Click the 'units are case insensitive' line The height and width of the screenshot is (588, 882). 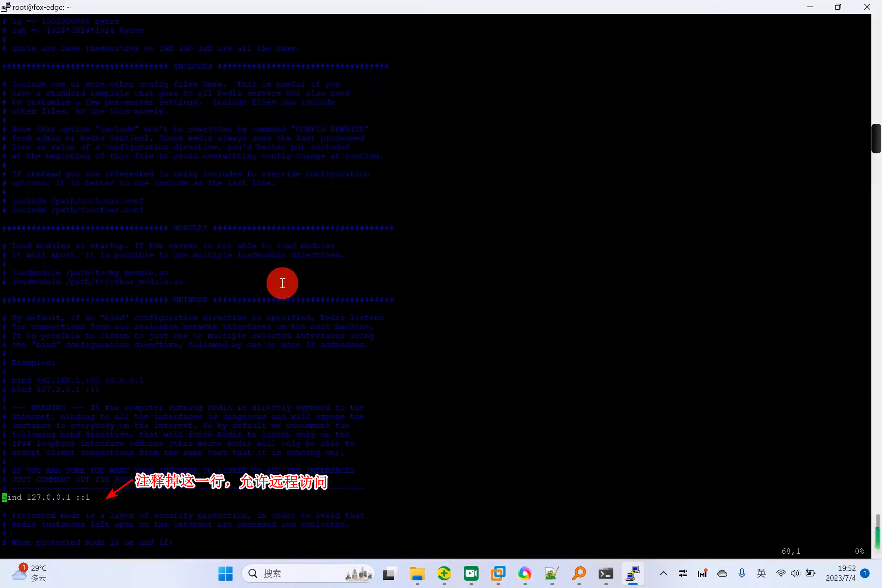[x=151, y=48]
